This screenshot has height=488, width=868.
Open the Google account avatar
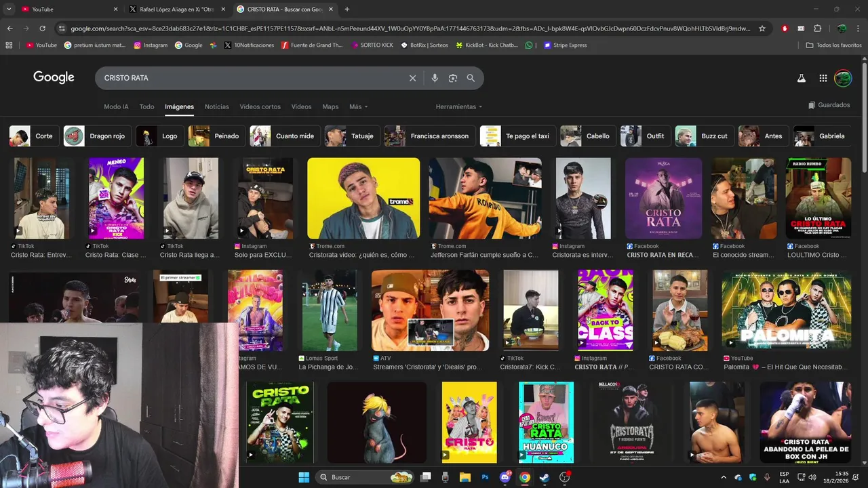[x=843, y=78]
